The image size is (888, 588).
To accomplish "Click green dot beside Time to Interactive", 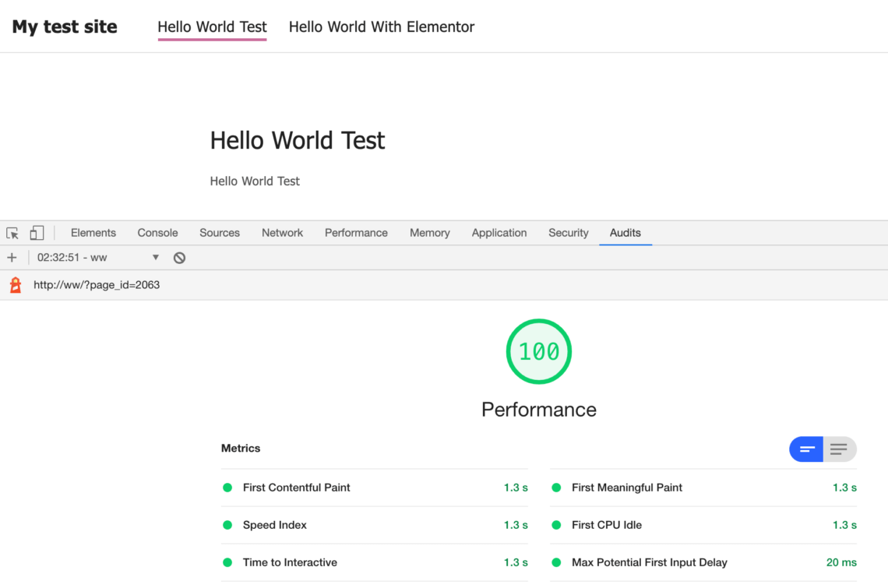I will pos(227,562).
